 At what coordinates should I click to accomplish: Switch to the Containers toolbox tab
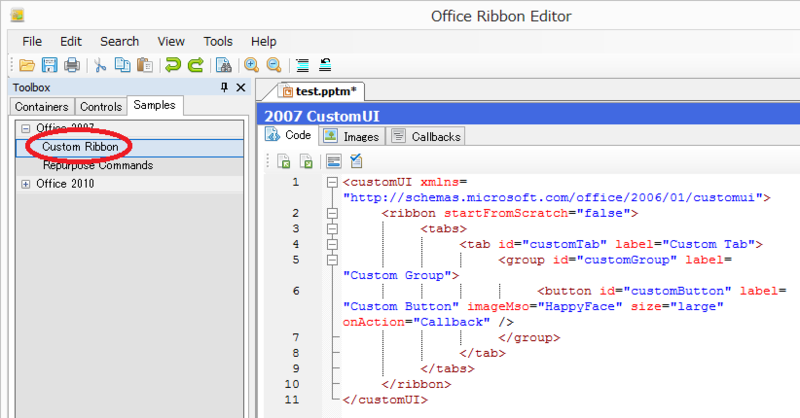42,107
